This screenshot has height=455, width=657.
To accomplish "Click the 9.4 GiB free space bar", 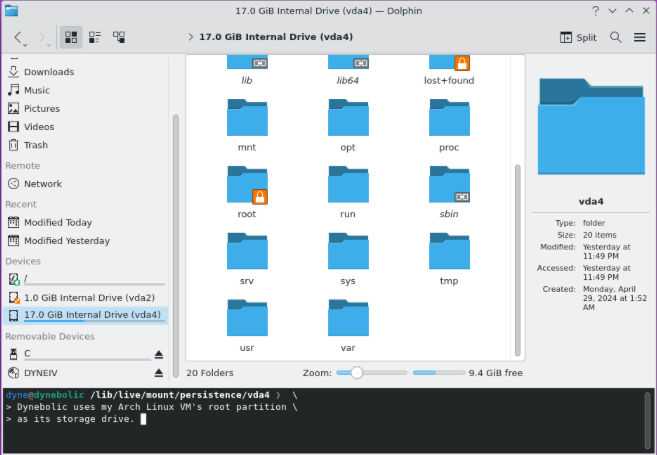I will click(439, 372).
